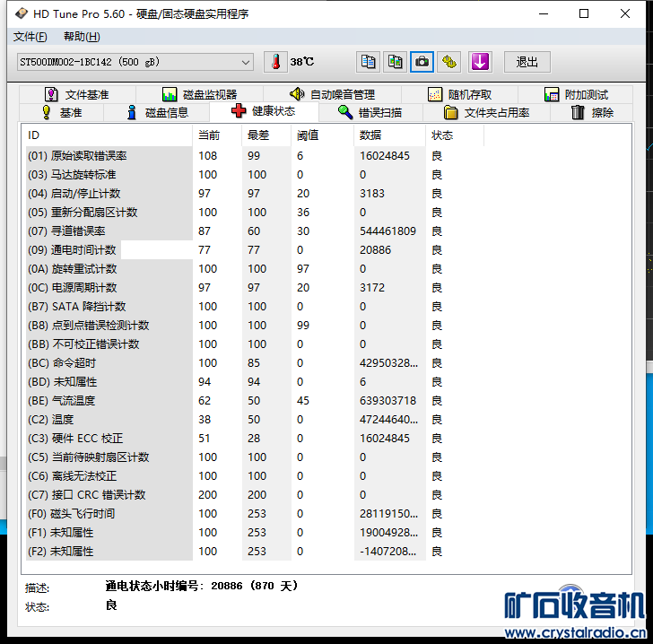Select the (01) 原始读取错误率 row

point(255,156)
